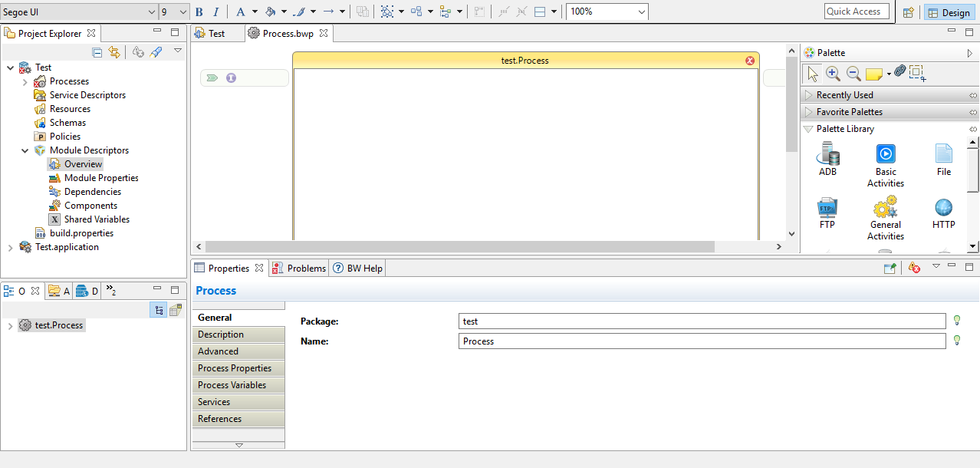Click the Open Perspective icon
Image resolution: width=980 pixels, height=468 pixels.
pyautogui.click(x=908, y=12)
